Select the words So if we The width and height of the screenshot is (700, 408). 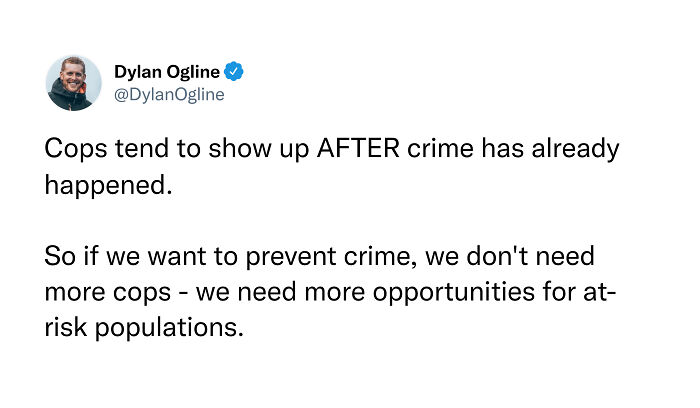pyautogui.click(x=92, y=256)
